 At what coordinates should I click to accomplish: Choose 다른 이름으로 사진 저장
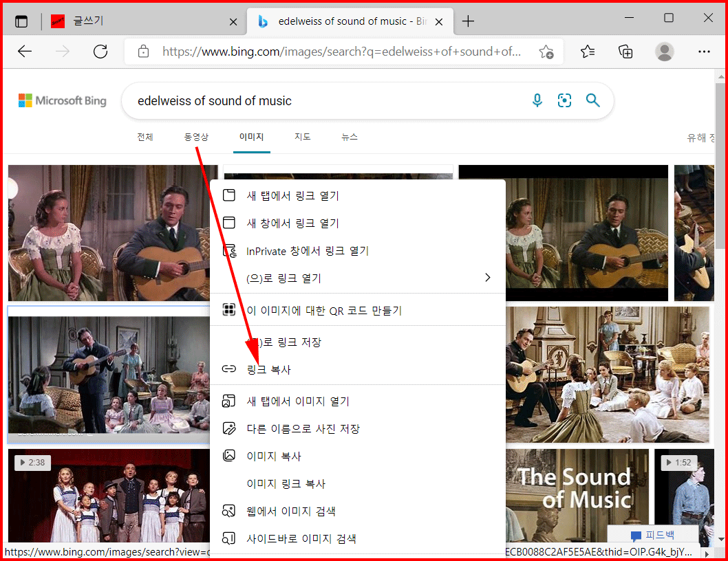[358, 428]
